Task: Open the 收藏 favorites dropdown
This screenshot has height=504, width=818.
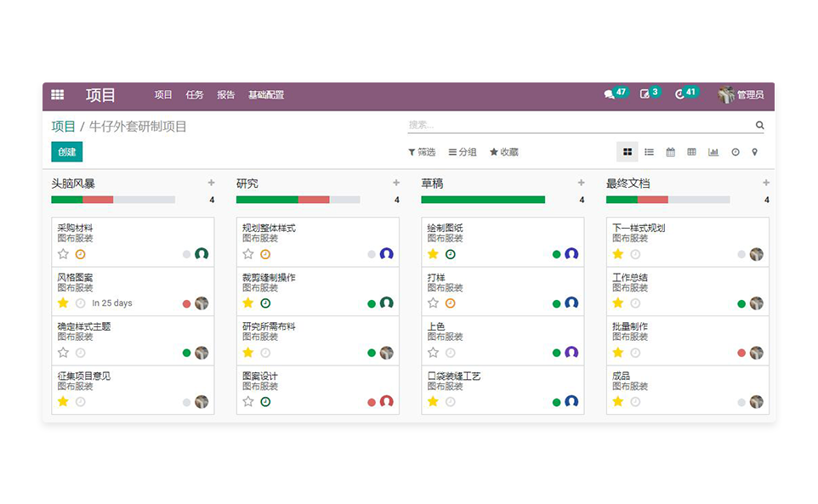Action: click(503, 152)
